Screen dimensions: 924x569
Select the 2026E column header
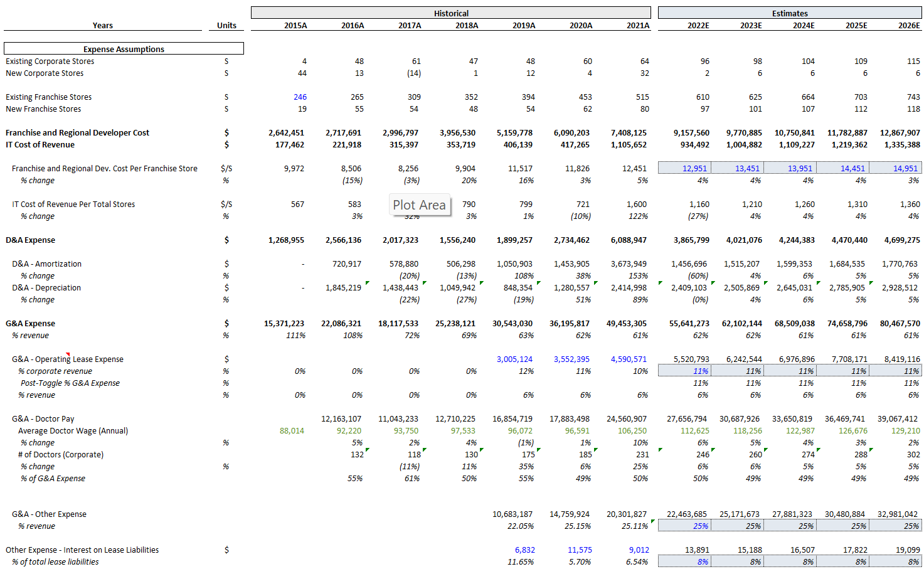pyautogui.click(x=909, y=25)
